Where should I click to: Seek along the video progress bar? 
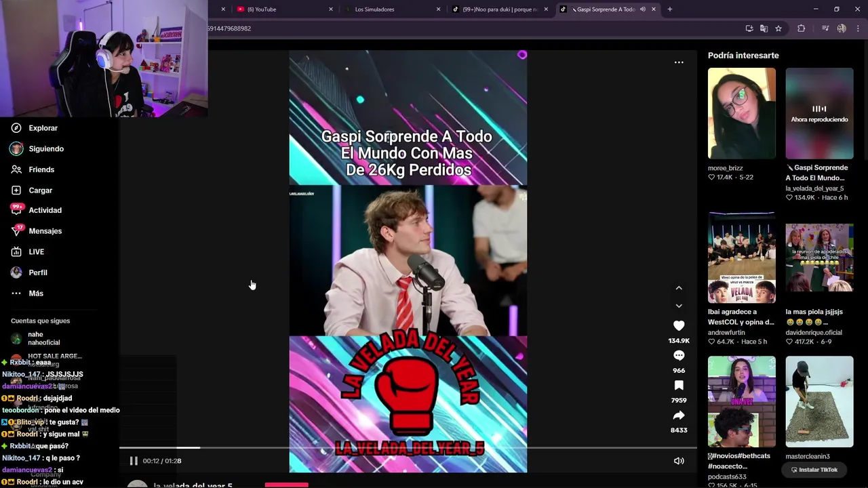coord(408,447)
